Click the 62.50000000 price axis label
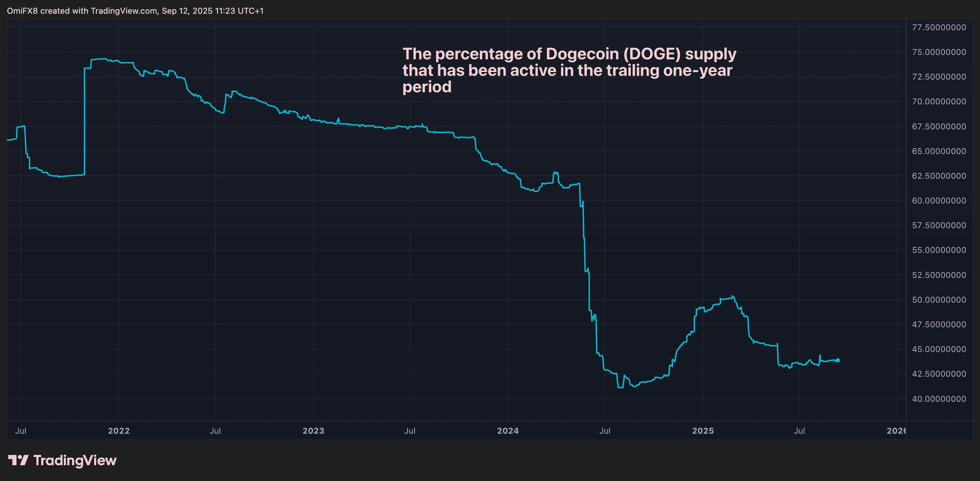980x481 pixels. (939, 176)
